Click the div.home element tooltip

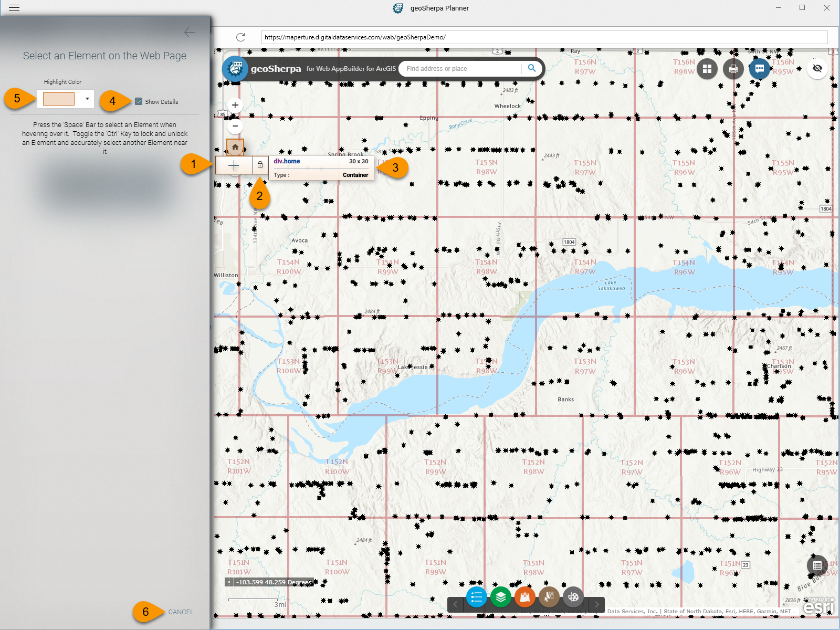pos(321,168)
